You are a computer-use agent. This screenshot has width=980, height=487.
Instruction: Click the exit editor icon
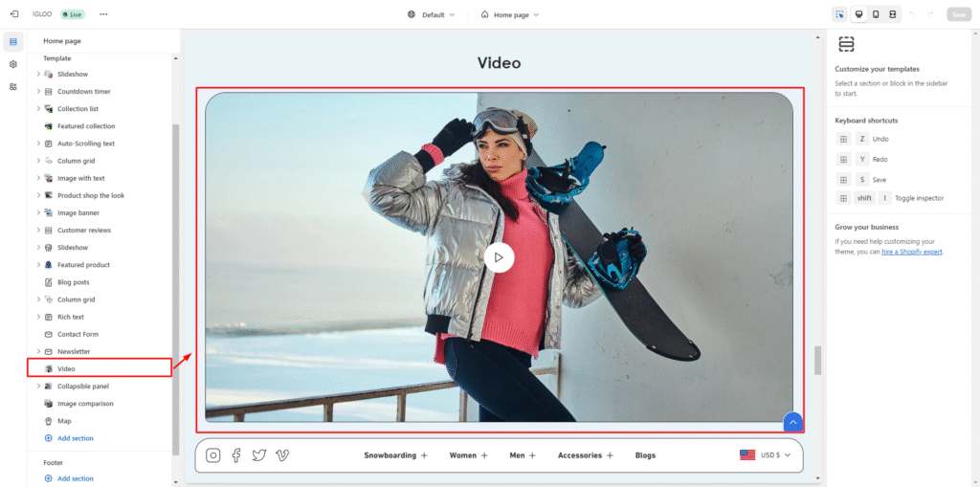(13, 14)
